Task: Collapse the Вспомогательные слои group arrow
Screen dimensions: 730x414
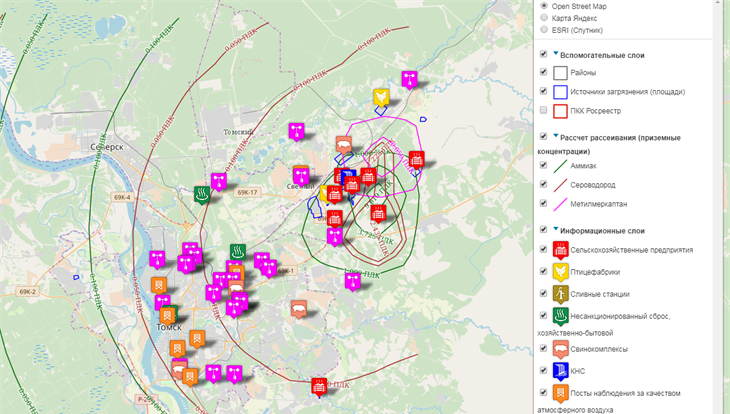Action: tap(555, 54)
